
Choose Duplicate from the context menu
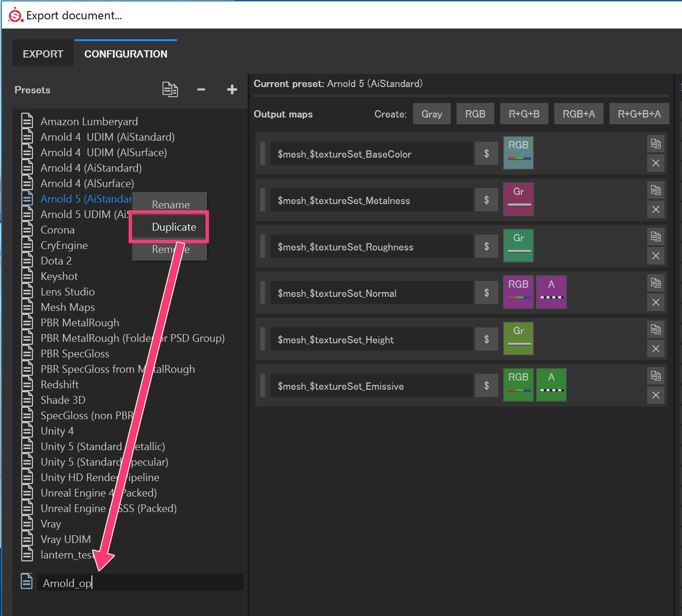170,227
